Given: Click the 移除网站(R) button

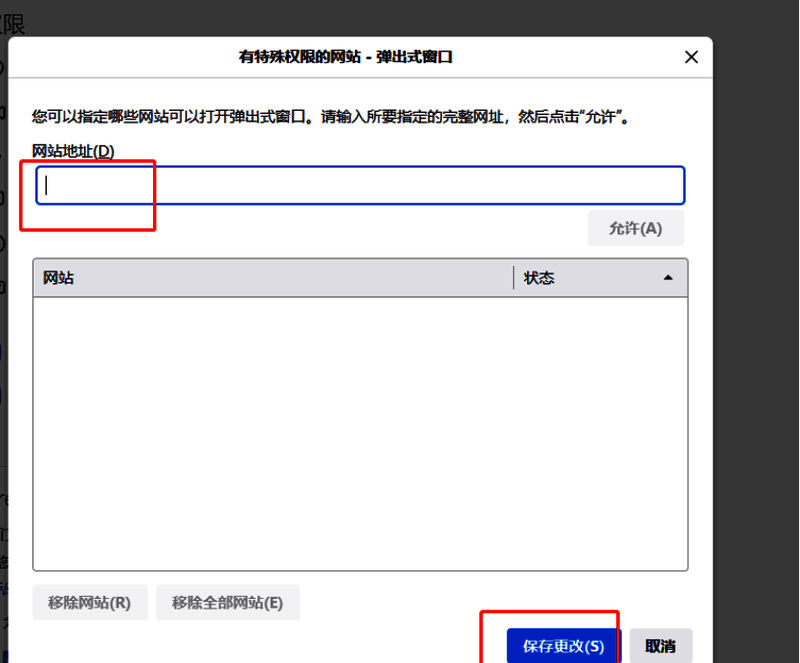Looking at the screenshot, I should pos(90,602).
